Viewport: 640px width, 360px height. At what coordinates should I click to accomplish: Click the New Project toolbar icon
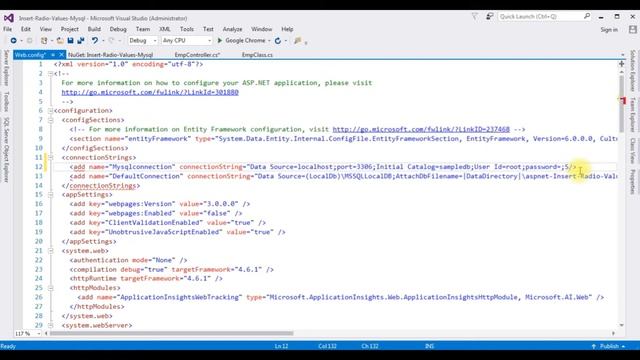tap(44, 40)
